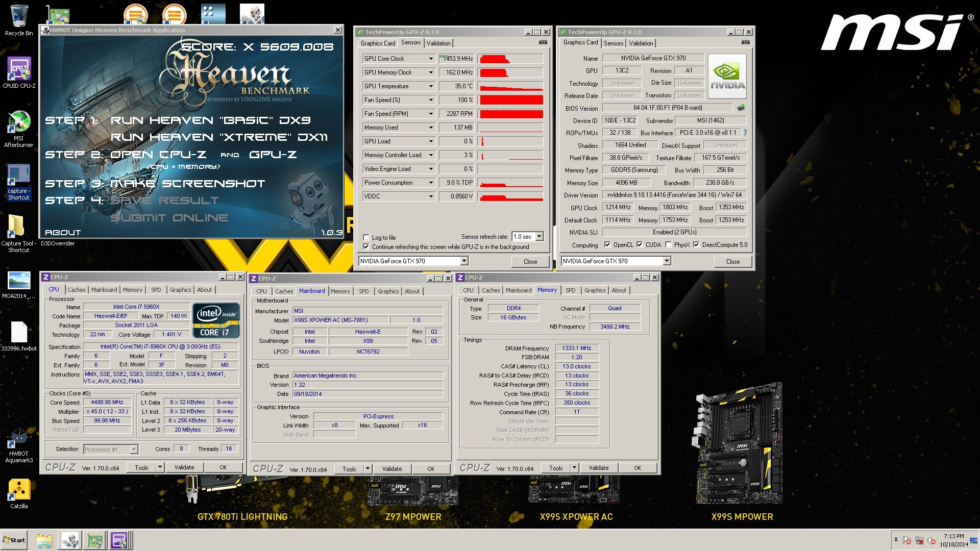Open the VDDC sensor dropdown
The width and height of the screenshot is (980, 551).
[x=431, y=196]
